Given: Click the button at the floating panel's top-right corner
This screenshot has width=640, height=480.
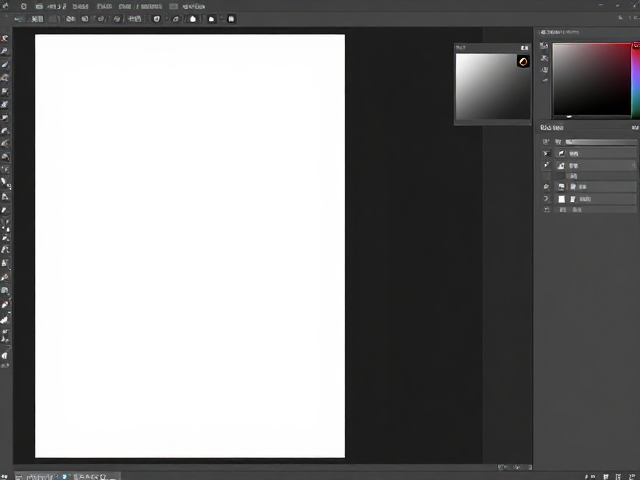Looking at the screenshot, I should coord(524,48).
